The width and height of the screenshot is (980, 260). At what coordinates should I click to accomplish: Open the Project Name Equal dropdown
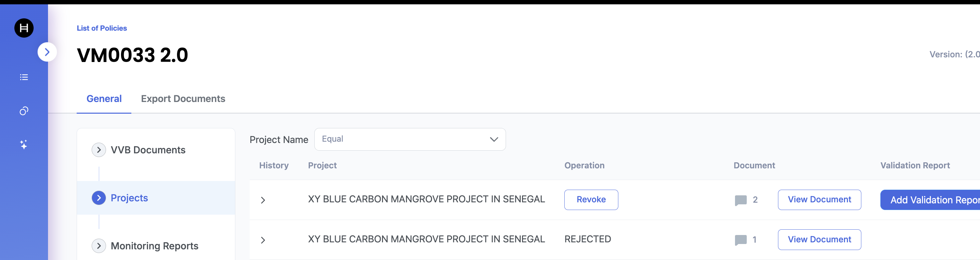410,139
